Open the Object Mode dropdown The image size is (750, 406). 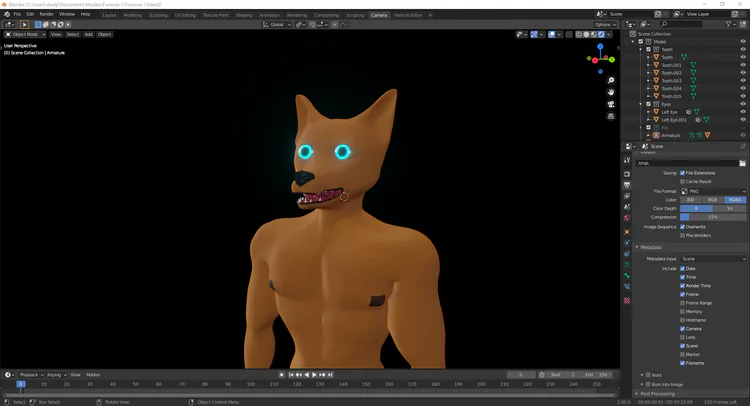click(x=25, y=34)
